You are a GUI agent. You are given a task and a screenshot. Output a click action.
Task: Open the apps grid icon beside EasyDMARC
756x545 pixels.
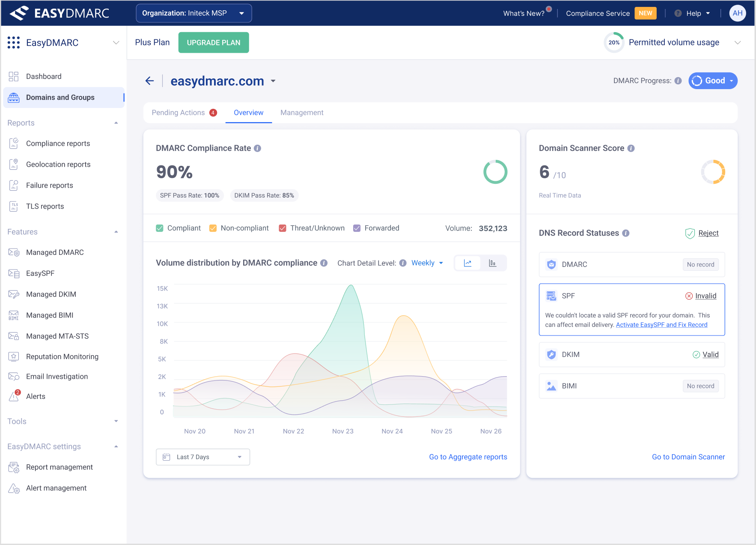click(x=14, y=42)
